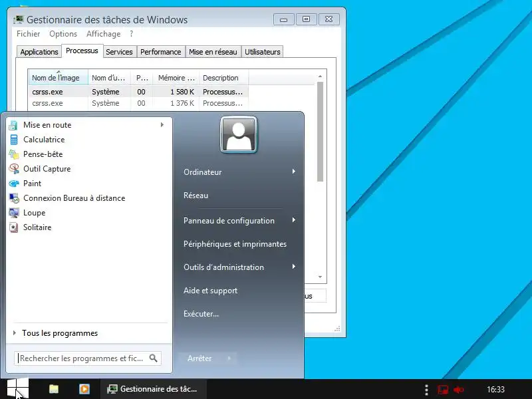Open the Mise en réseau tab
The height and width of the screenshot is (399, 532).
coord(213,52)
